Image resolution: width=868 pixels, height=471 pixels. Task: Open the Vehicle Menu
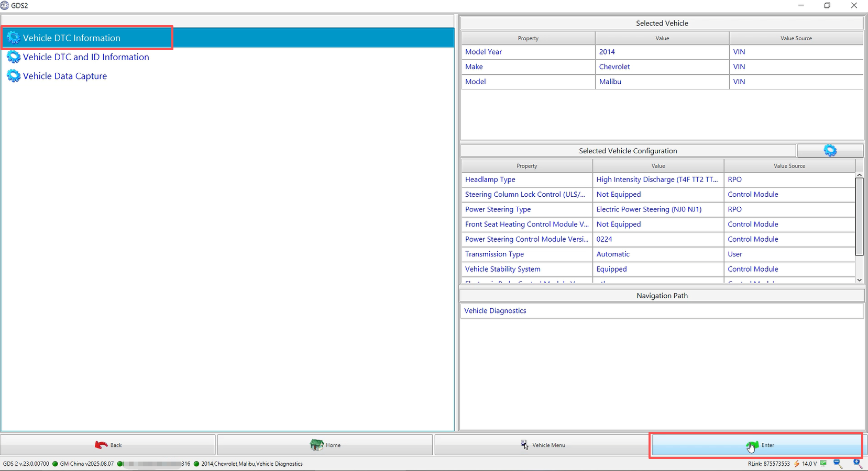pyautogui.click(x=542, y=445)
